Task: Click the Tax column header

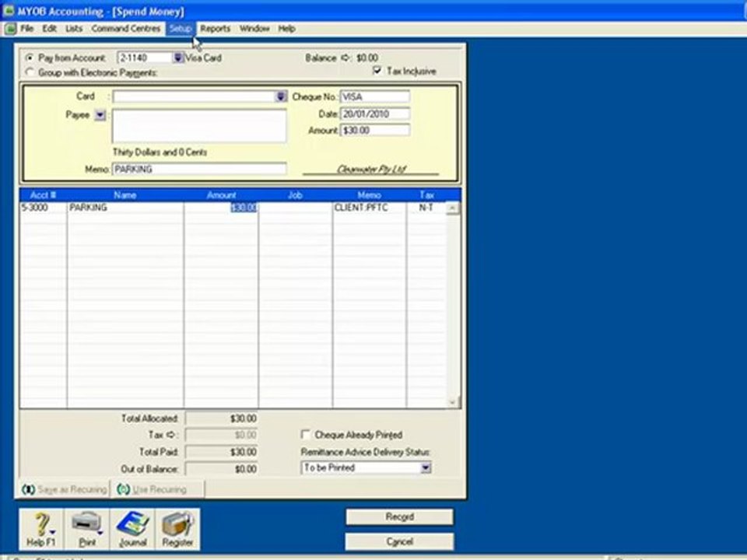Action: tap(427, 195)
